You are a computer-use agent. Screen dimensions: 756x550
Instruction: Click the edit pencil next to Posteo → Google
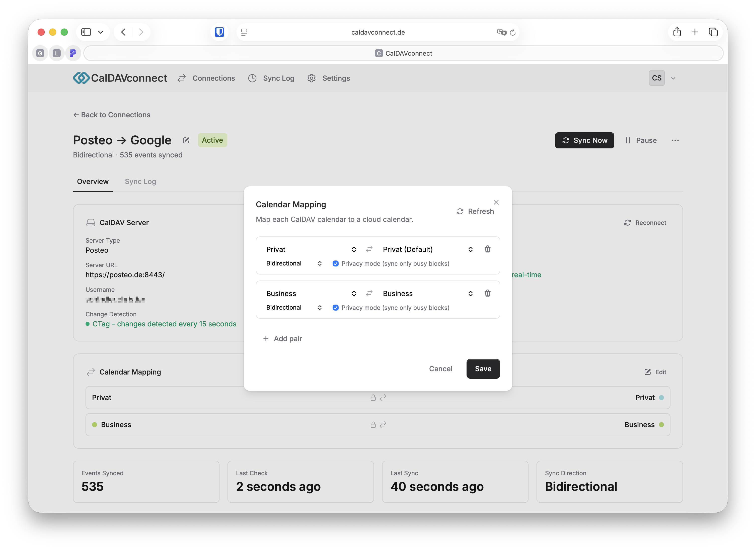[x=186, y=140]
